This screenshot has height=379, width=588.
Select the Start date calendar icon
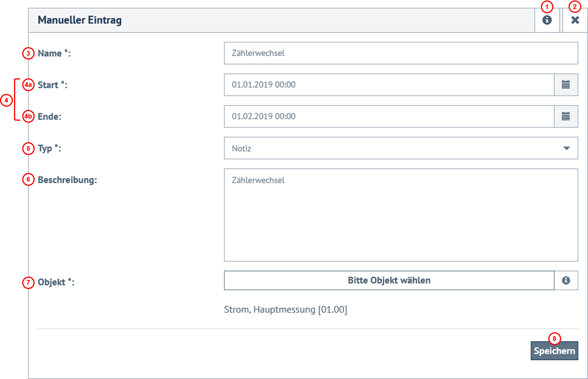[566, 85]
